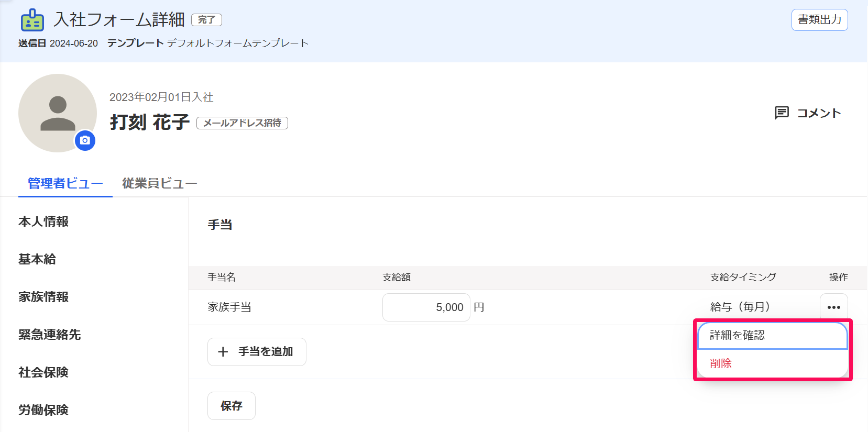Image resolution: width=868 pixels, height=432 pixels.
Task: Click the 給与（毎月） timing text
Action: [740, 307]
